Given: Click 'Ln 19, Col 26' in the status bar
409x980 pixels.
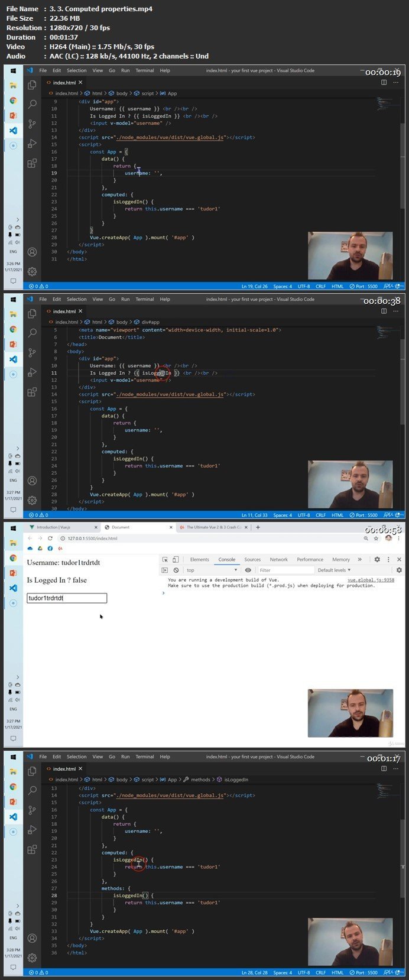Looking at the screenshot, I should 254,287.
